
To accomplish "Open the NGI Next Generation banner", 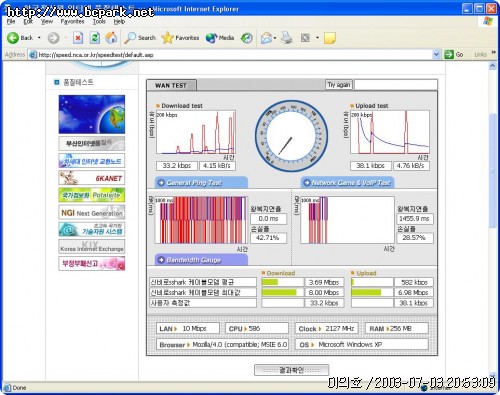I will pyautogui.click(x=92, y=212).
